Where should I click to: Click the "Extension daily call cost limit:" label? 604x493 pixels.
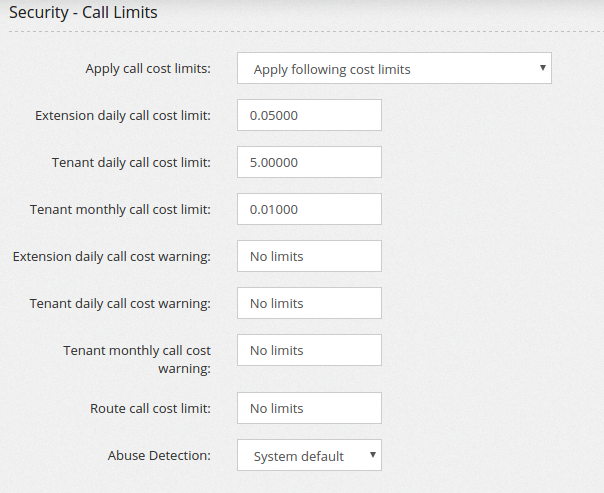click(x=123, y=115)
